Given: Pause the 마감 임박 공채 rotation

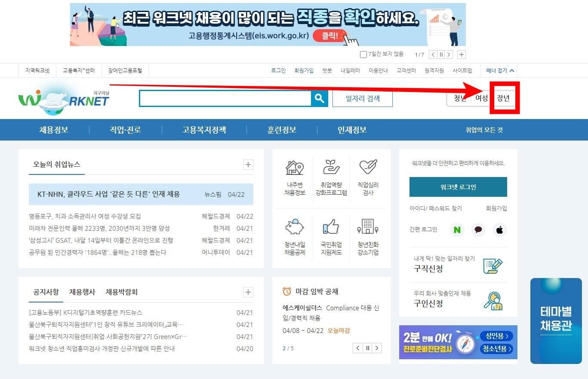Looking at the screenshot, I should (x=367, y=348).
